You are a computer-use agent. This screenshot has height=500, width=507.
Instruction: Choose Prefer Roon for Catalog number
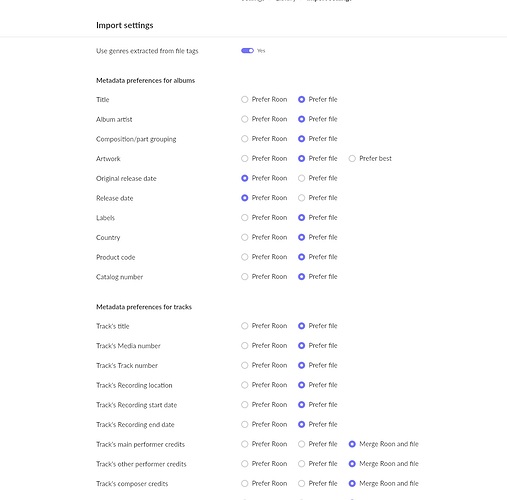tap(245, 276)
